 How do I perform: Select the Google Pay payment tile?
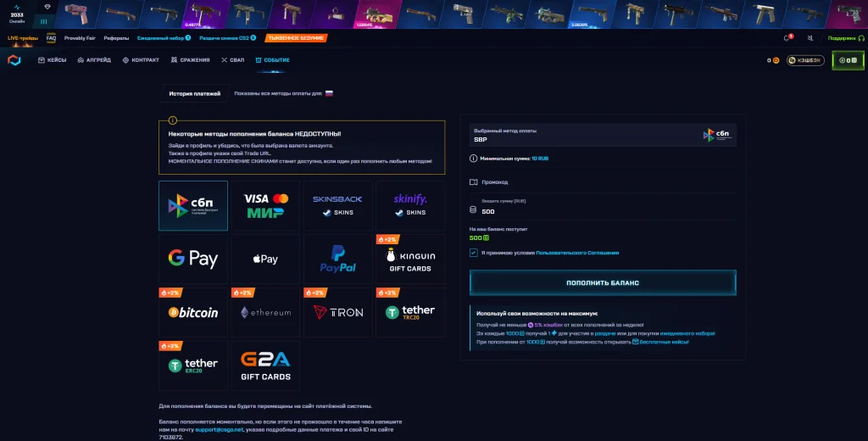[x=193, y=259]
